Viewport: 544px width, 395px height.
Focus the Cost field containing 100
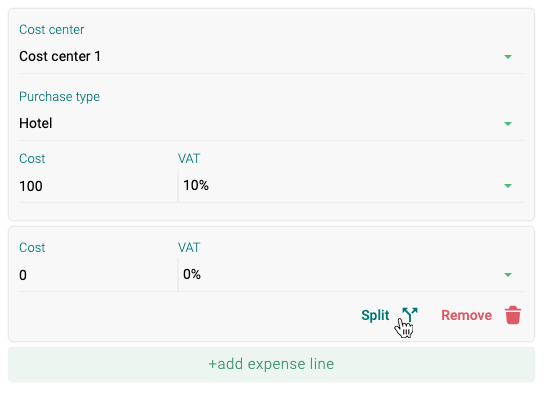coord(98,186)
